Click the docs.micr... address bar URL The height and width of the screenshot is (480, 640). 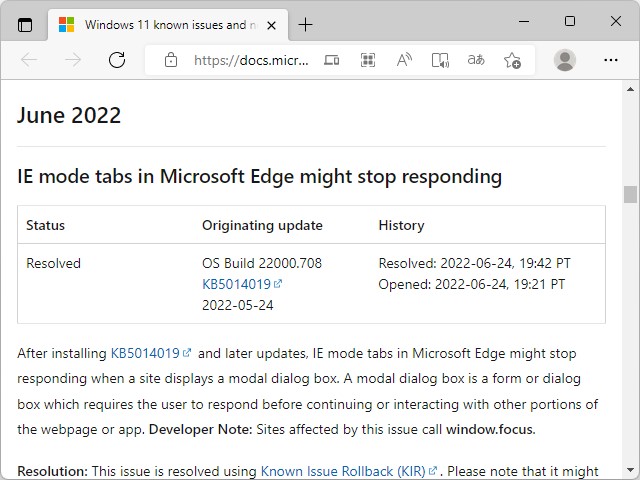(x=251, y=60)
